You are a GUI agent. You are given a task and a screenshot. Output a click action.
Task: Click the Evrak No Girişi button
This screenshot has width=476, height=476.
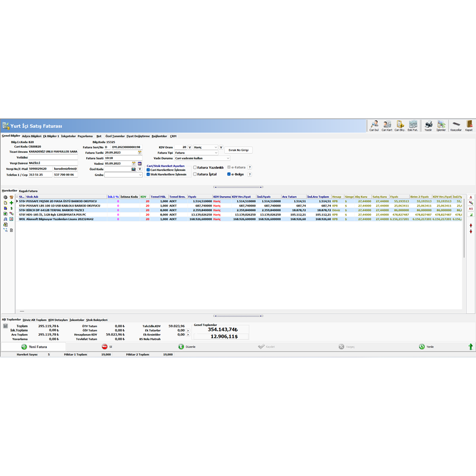pos(238,150)
